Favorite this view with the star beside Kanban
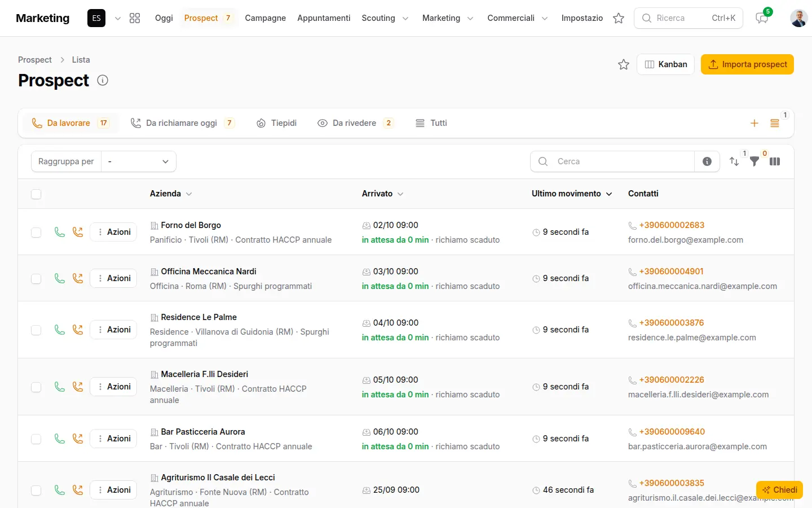This screenshot has height=508, width=812. tap(624, 64)
